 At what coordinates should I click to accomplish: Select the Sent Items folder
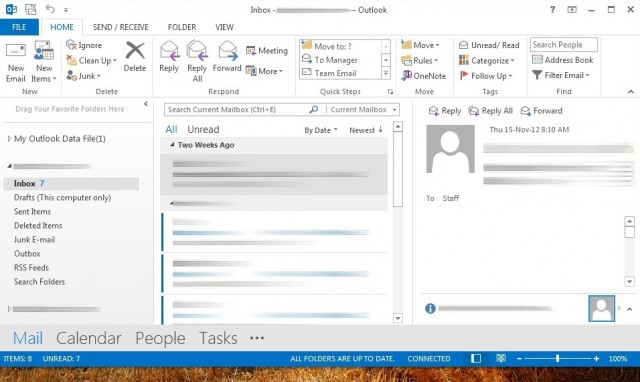click(32, 211)
